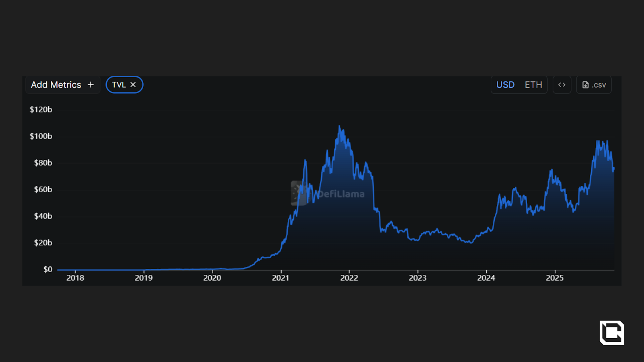Remove the TVL metric with its X icon
This screenshot has width=644, height=362.
pyautogui.click(x=133, y=85)
